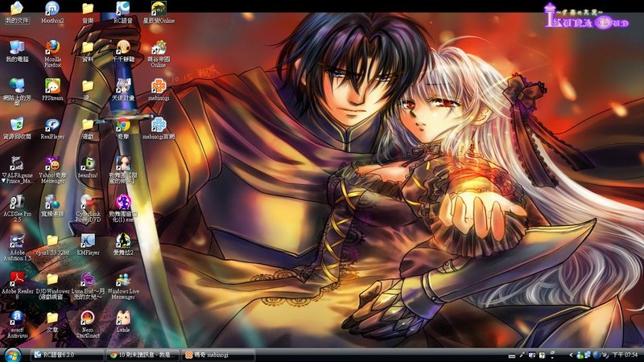The image size is (644, 362).
Task: Click the Windows Start button
Action: coord(11,354)
